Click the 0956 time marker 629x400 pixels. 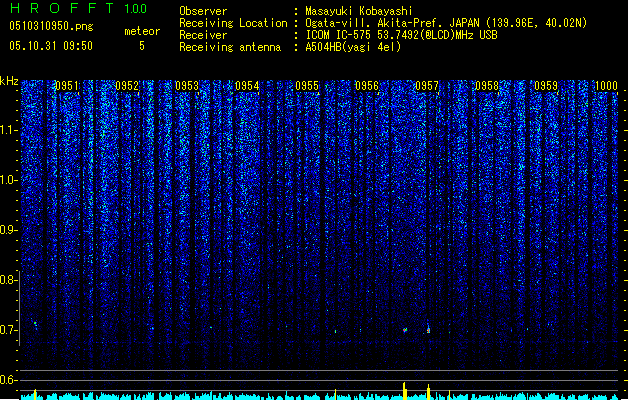coord(367,86)
